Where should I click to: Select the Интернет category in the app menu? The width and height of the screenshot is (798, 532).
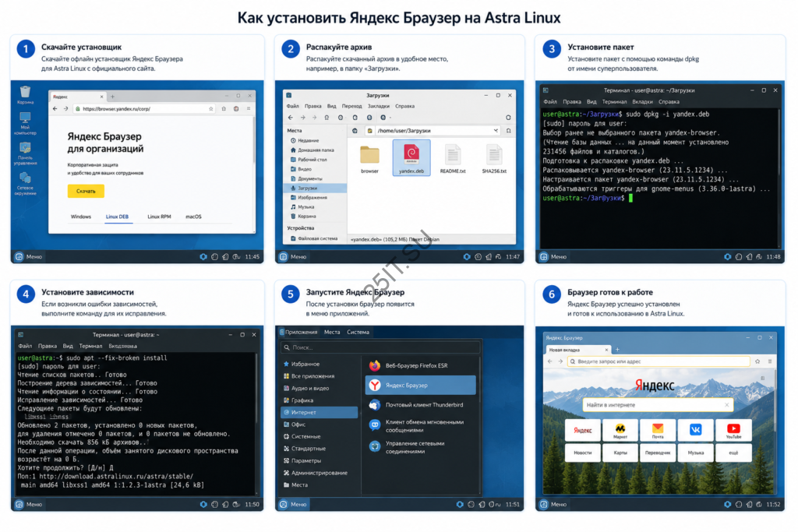[x=319, y=413]
